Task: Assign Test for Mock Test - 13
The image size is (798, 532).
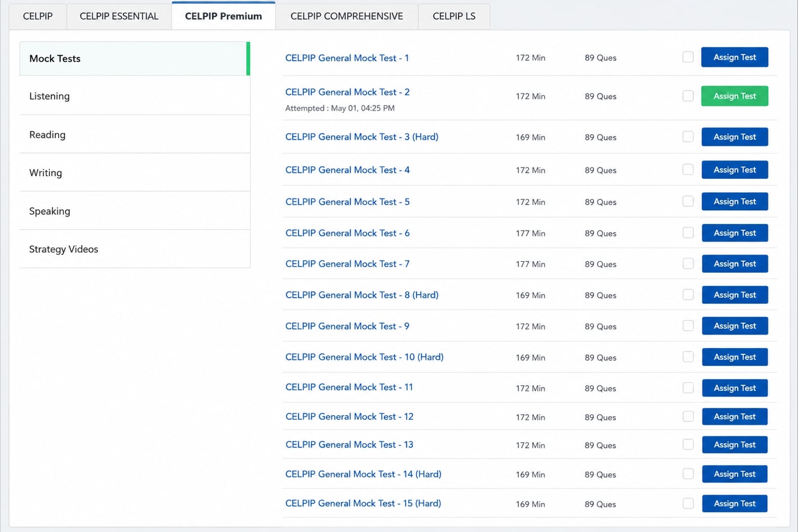Action: [735, 445]
